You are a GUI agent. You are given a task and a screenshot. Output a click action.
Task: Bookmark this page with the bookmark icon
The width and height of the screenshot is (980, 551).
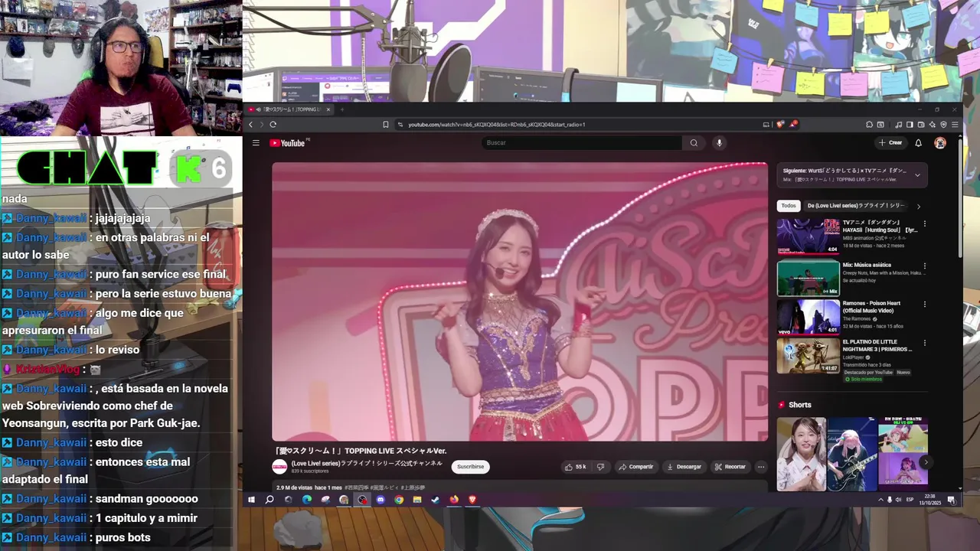pyautogui.click(x=386, y=125)
